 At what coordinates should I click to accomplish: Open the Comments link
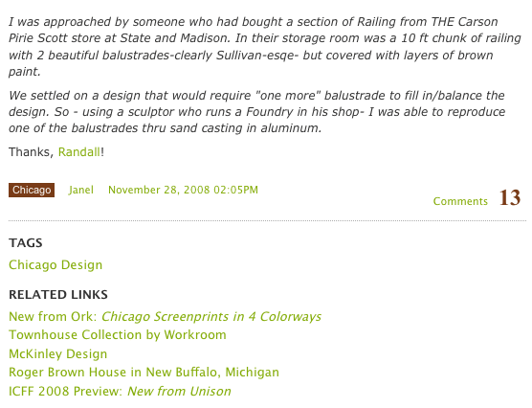[460, 201]
